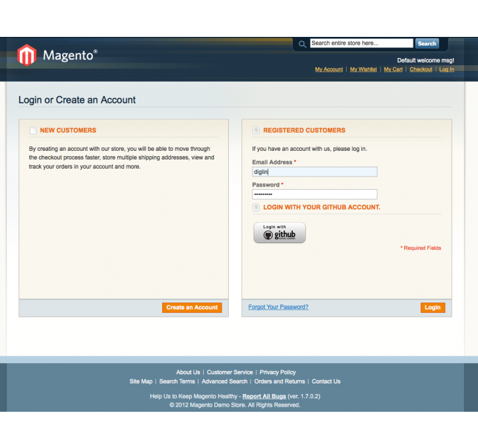Open the Site Map footer link
478x448 pixels.
[141, 381]
